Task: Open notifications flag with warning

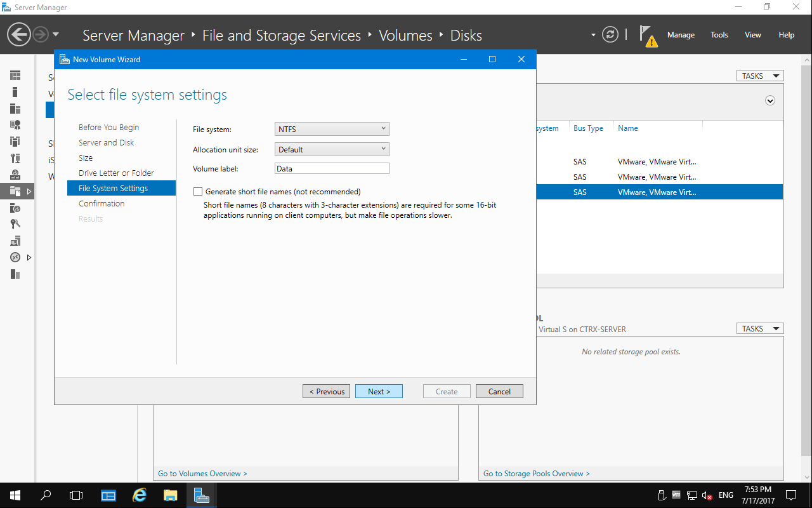Action: point(648,36)
